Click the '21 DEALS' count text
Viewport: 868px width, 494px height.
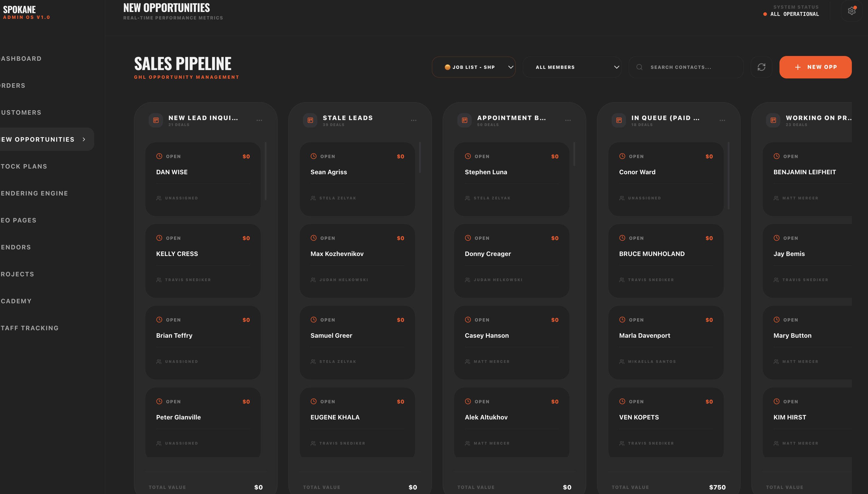point(179,125)
